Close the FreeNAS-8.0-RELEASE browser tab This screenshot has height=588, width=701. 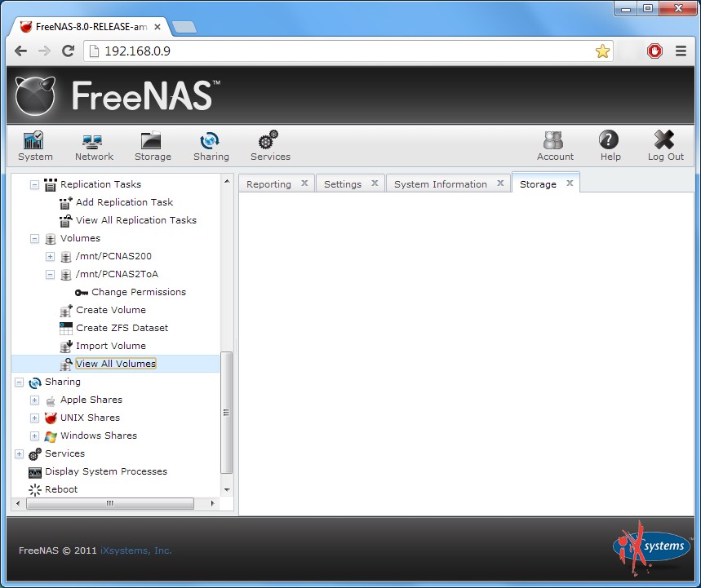[x=158, y=27]
